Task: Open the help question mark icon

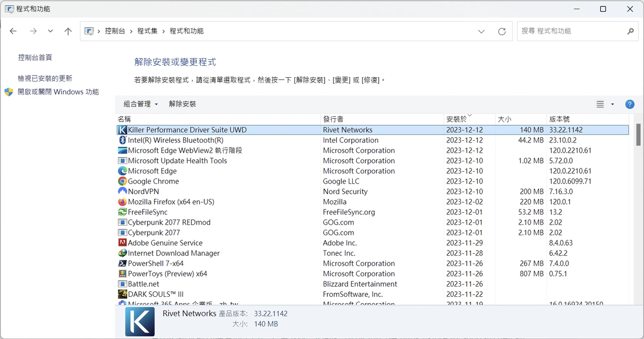Action: (x=629, y=104)
